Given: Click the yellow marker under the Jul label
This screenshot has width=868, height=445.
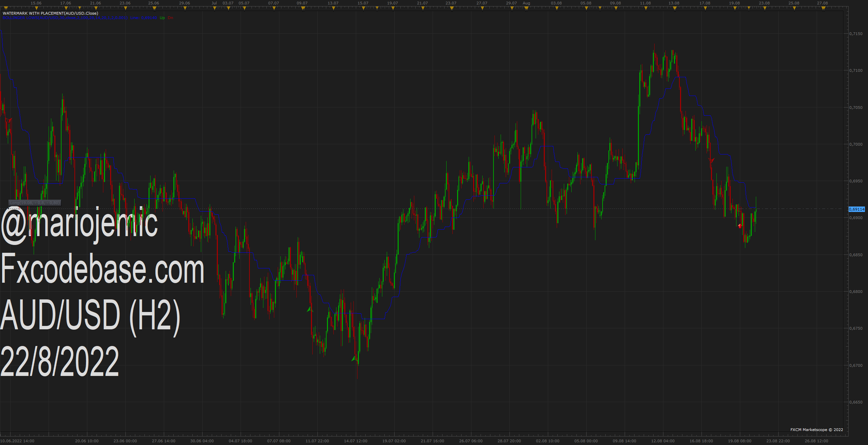Looking at the screenshot, I should (214, 8).
